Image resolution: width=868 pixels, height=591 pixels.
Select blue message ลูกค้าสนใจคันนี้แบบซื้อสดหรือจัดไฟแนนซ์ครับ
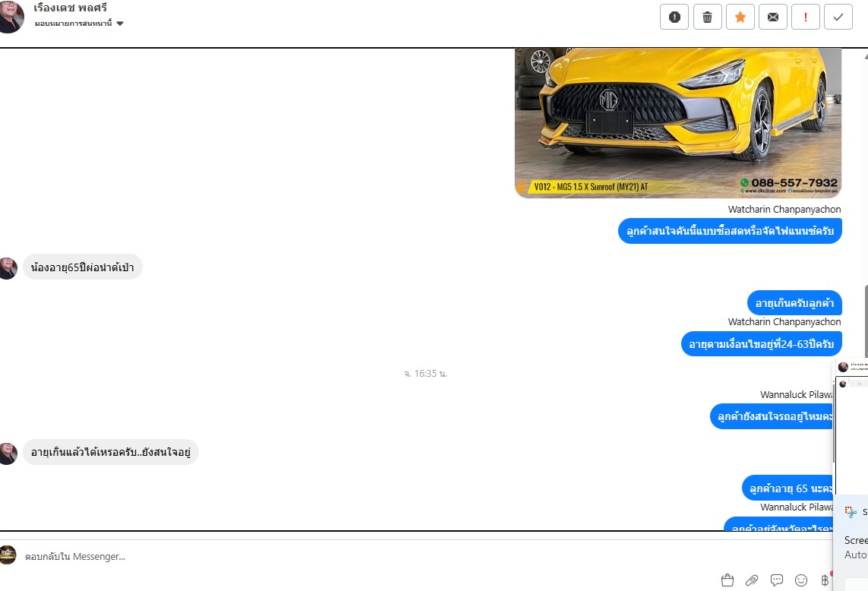[x=730, y=231]
